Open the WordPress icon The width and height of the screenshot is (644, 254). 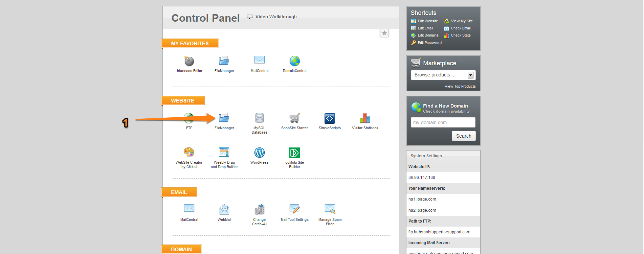[x=260, y=153]
